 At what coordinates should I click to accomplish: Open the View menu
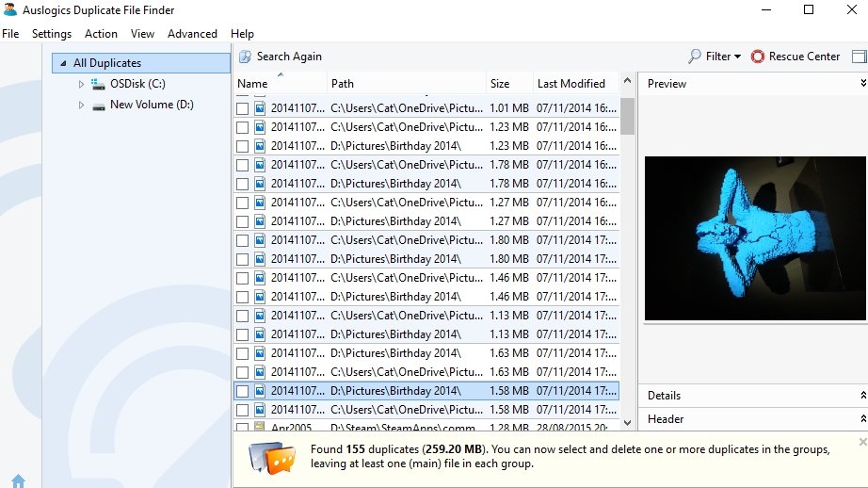[x=142, y=34]
